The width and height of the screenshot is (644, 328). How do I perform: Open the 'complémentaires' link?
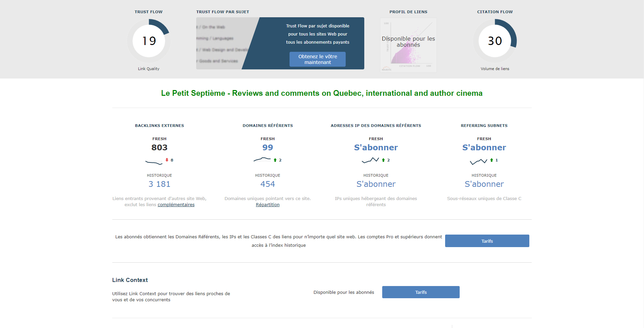[176, 205]
